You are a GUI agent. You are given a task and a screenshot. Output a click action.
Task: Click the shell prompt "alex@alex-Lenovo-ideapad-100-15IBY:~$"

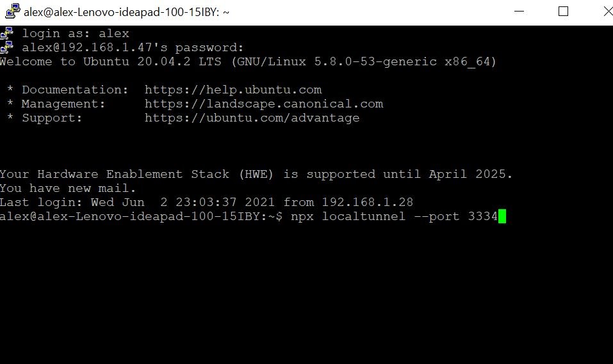click(x=141, y=216)
